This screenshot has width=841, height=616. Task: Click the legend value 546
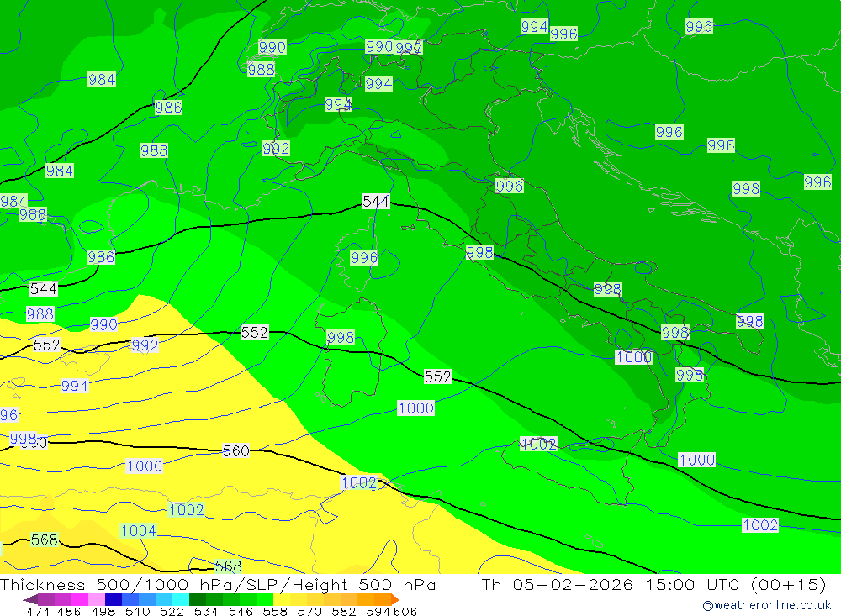[x=241, y=612]
